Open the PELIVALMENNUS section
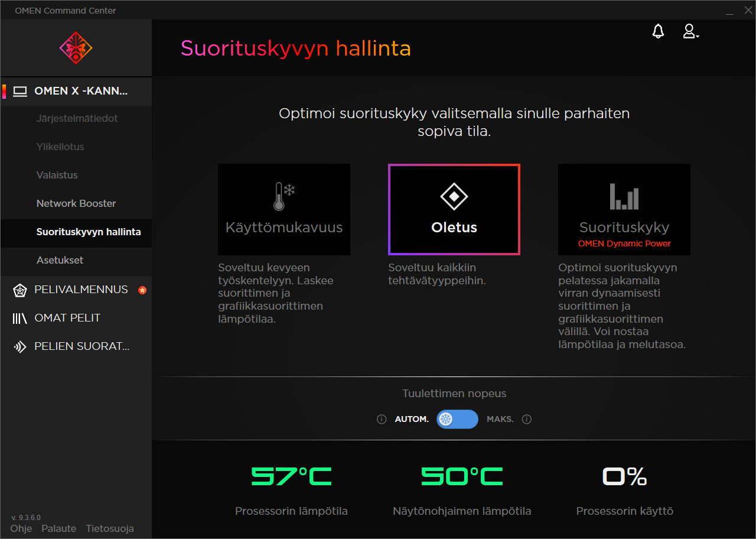The image size is (756, 539). [x=76, y=290]
